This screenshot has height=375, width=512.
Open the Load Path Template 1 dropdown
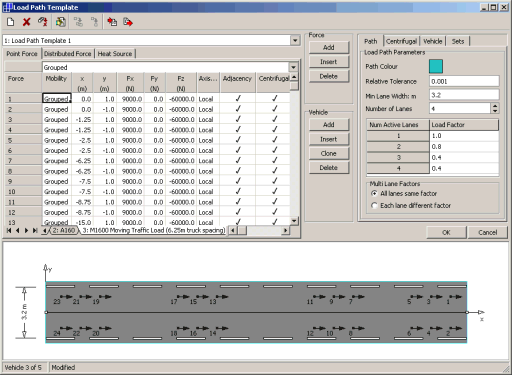pos(295,41)
